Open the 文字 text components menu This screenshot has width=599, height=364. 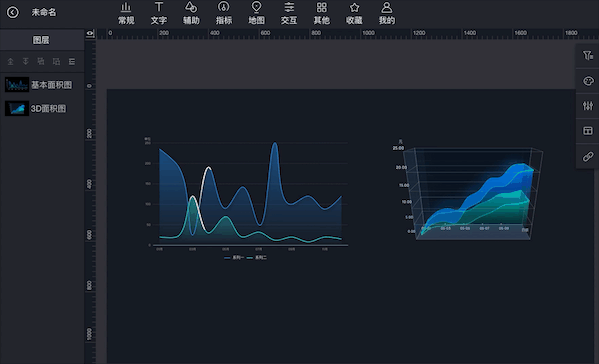[159, 13]
